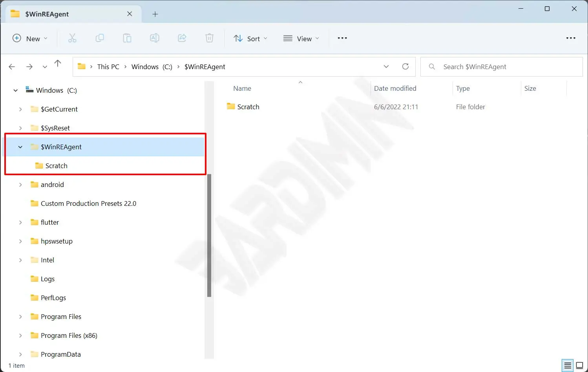Click the Rename icon in toolbar
Screen dimensions: 588x372
155,38
